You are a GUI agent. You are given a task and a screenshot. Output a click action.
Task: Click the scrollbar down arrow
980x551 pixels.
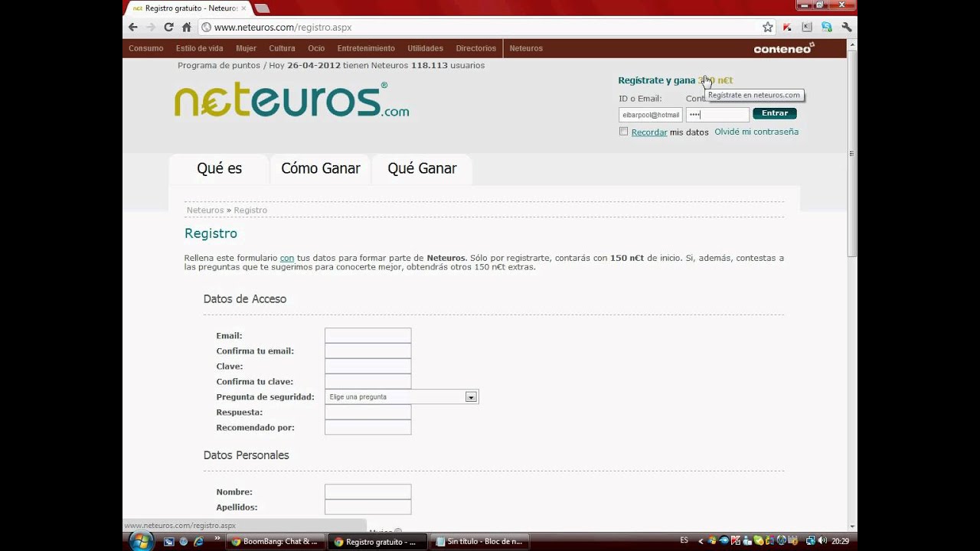(x=852, y=527)
